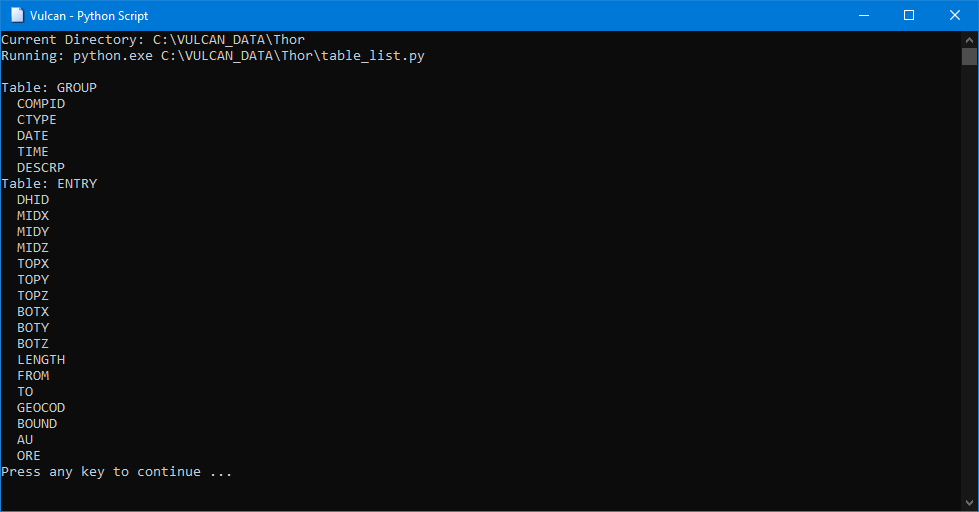Click the vertical scrollbar thumb
Image resolution: width=979 pixels, height=512 pixels.
(x=969, y=56)
